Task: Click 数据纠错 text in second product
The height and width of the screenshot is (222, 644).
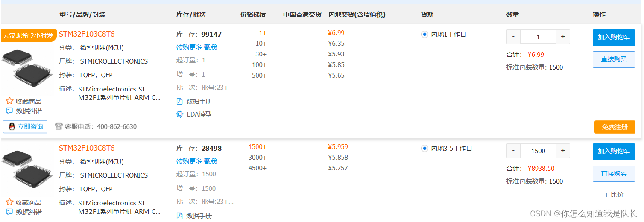Action: (x=29, y=212)
